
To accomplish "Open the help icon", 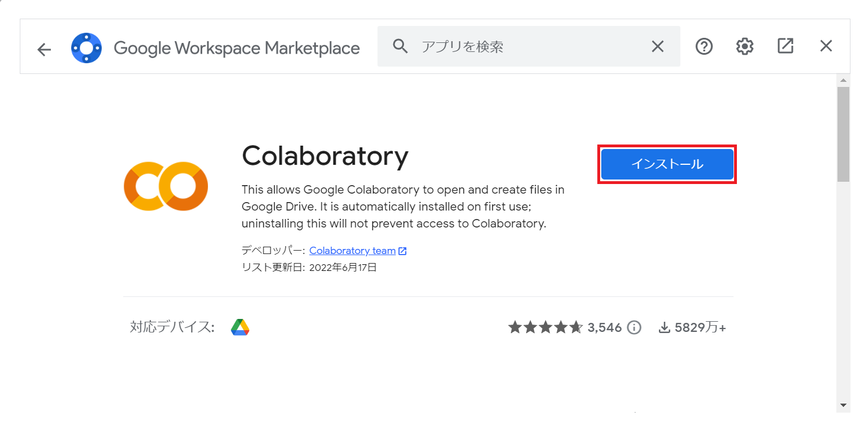I will point(704,46).
